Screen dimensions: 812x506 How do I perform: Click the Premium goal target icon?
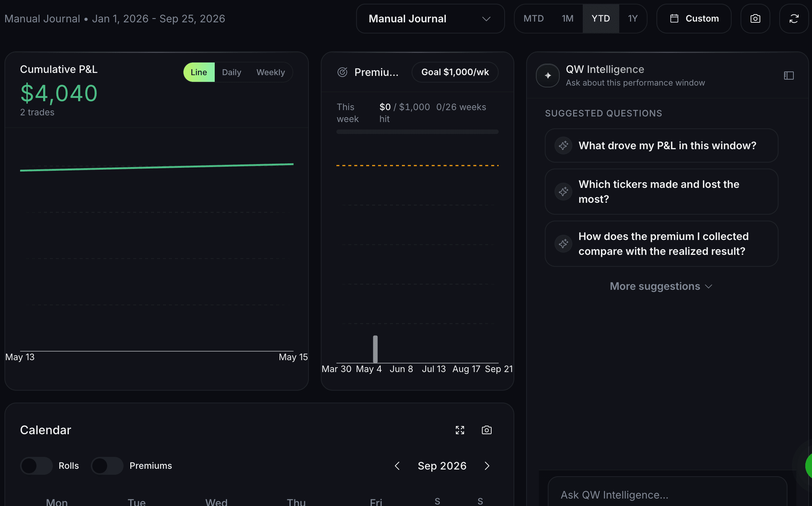(x=342, y=72)
